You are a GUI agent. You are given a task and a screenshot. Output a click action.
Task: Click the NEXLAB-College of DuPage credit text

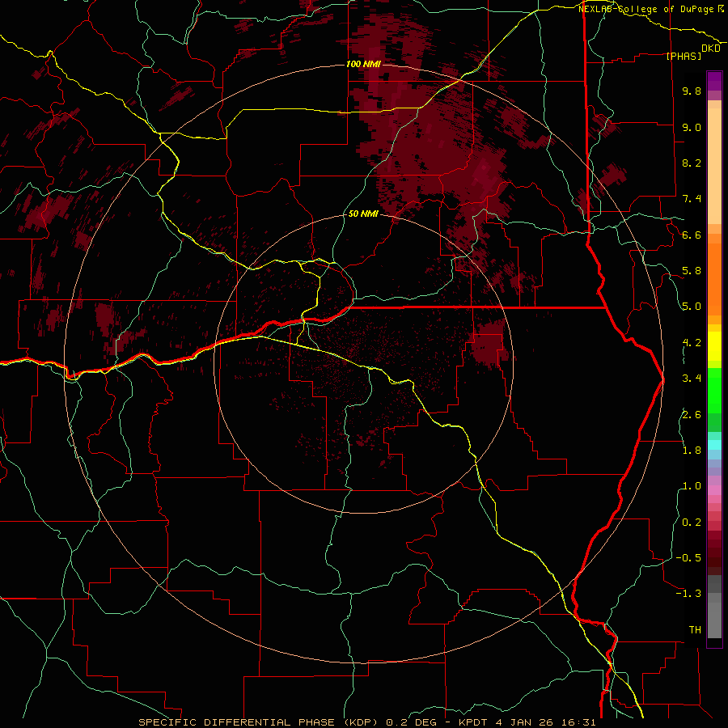click(x=645, y=9)
